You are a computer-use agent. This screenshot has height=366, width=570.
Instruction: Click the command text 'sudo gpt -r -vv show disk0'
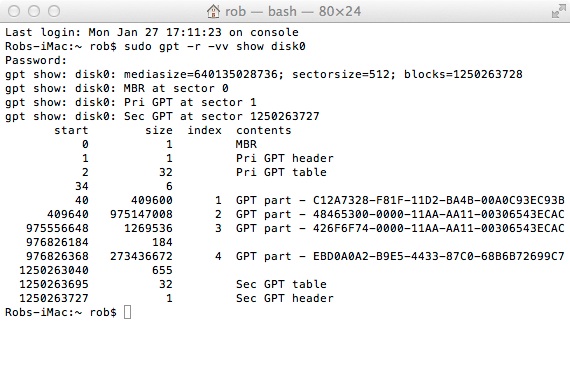point(215,47)
